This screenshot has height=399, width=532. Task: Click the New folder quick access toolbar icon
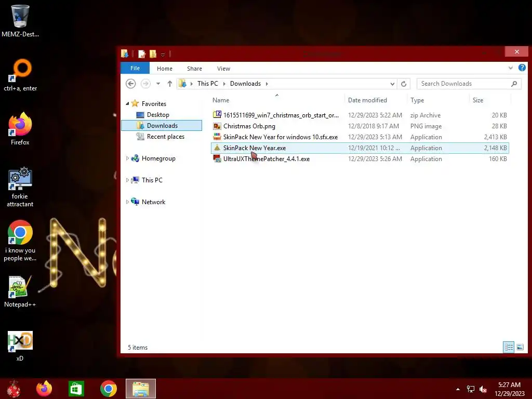click(153, 54)
